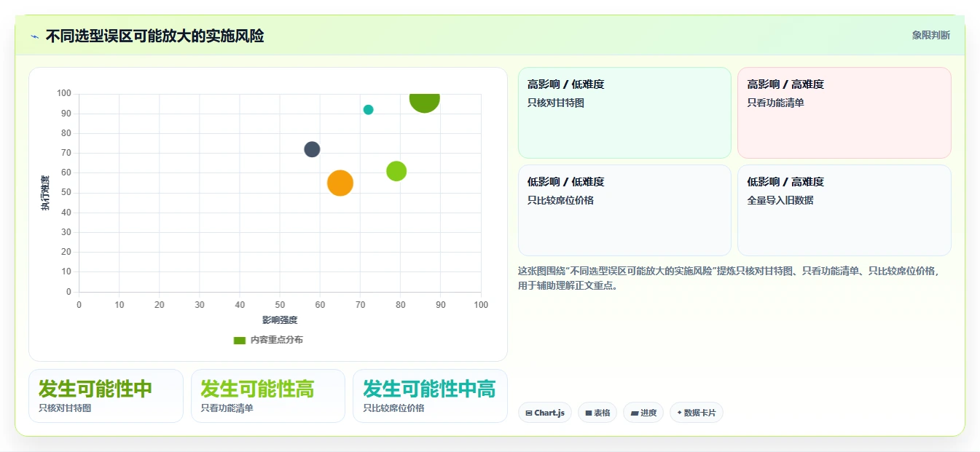The image size is (980, 452).
Task: Open the 高影响 / 低难度 quadrant card
Action: tap(624, 113)
